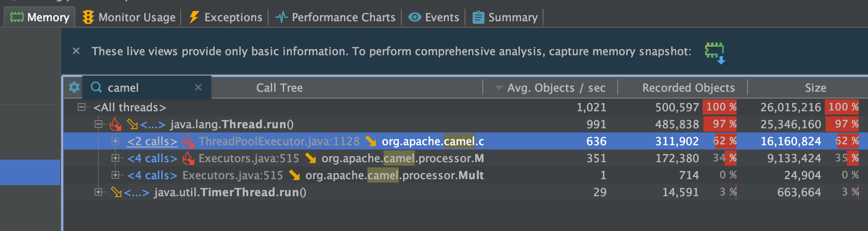868x231 pixels.
Task: Open the 2 calls link
Action: point(152,141)
